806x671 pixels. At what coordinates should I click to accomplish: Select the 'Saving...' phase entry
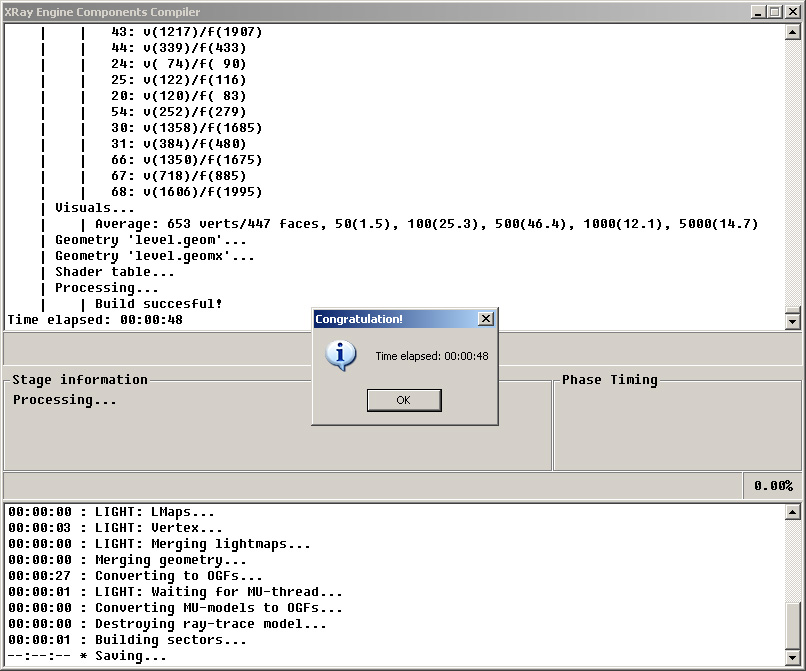pyautogui.click(x=87, y=656)
